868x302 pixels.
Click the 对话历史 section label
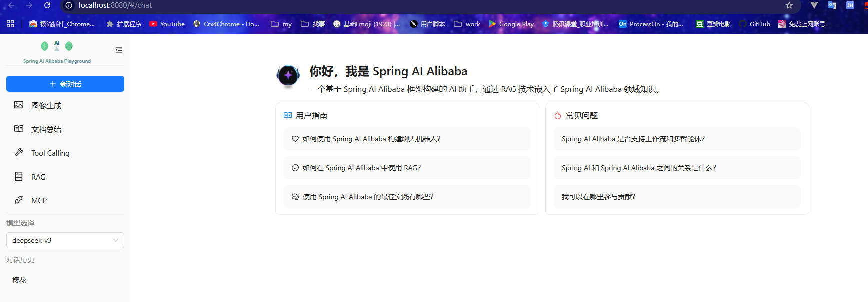tap(20, 260)
